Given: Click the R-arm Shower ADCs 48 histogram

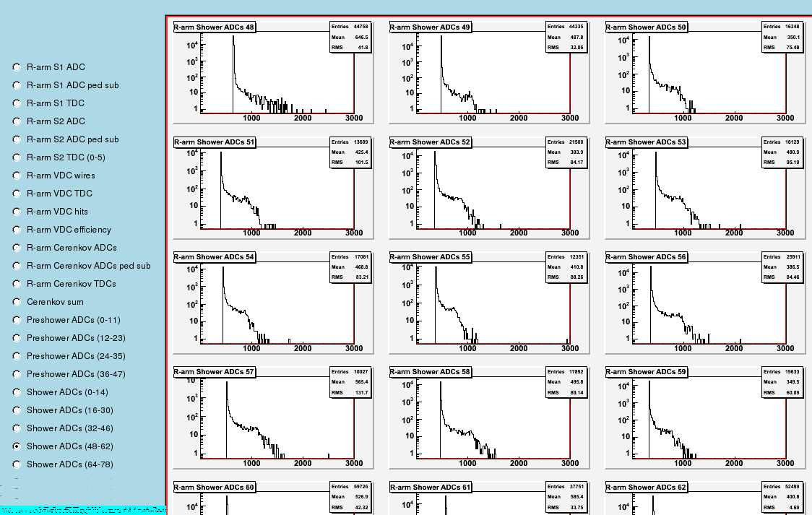Looking at the screenshot, I should [273, 72].
